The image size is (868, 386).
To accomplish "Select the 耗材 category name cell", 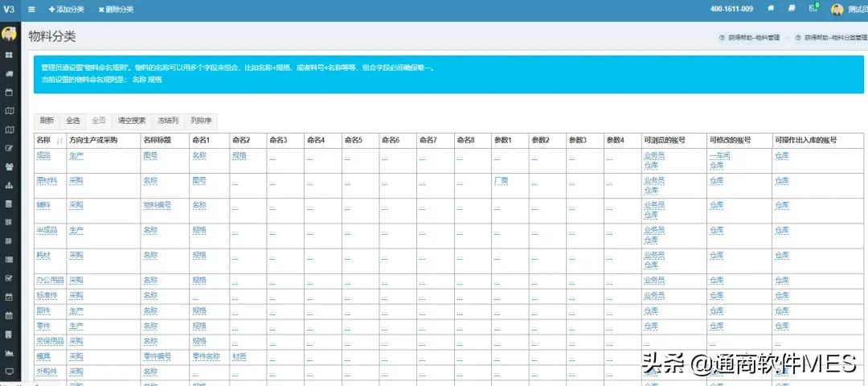I will [43, 255].
